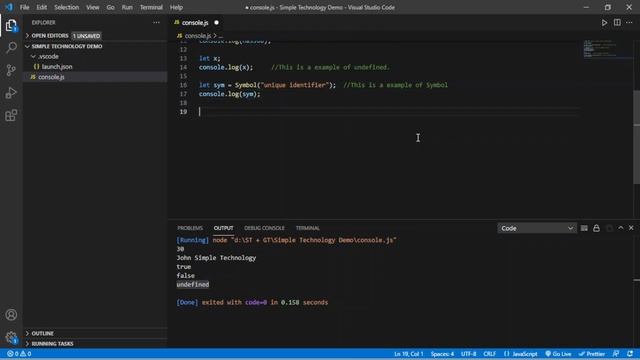This screenshot has height=360, width=640.
Task: Select the console.js editor tab
Action: coord(196,22)
